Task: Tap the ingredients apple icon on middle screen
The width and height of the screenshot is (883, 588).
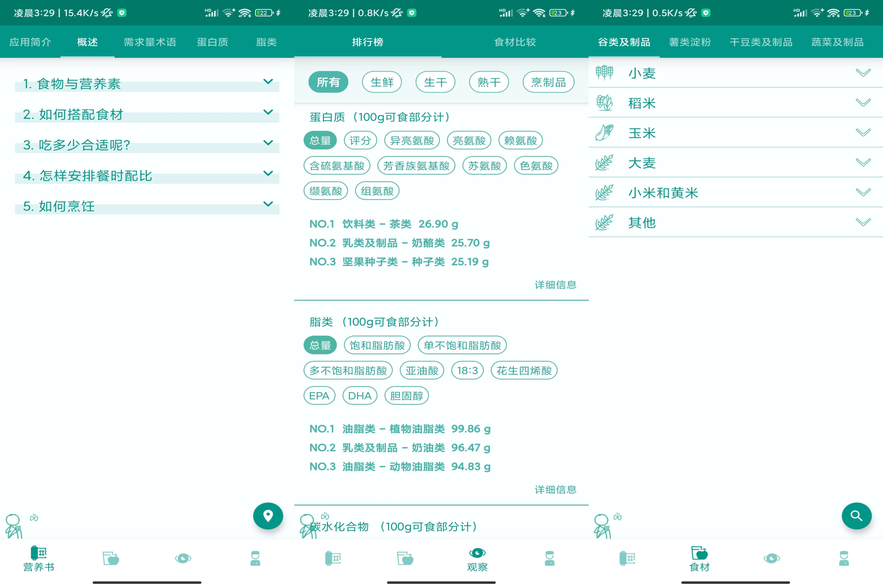Action: pyautogui.click(x=405, y=558)
